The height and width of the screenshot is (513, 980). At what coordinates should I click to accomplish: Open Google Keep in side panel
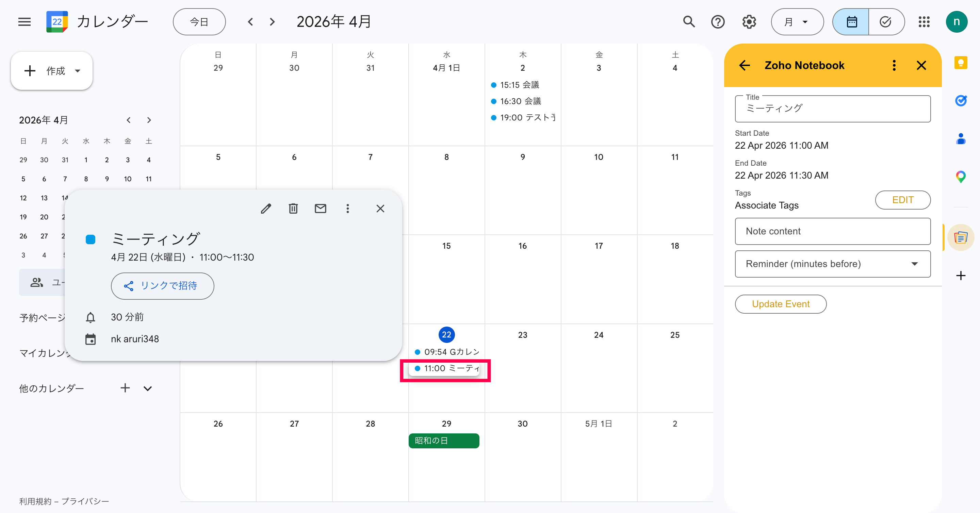pos(961,63)
